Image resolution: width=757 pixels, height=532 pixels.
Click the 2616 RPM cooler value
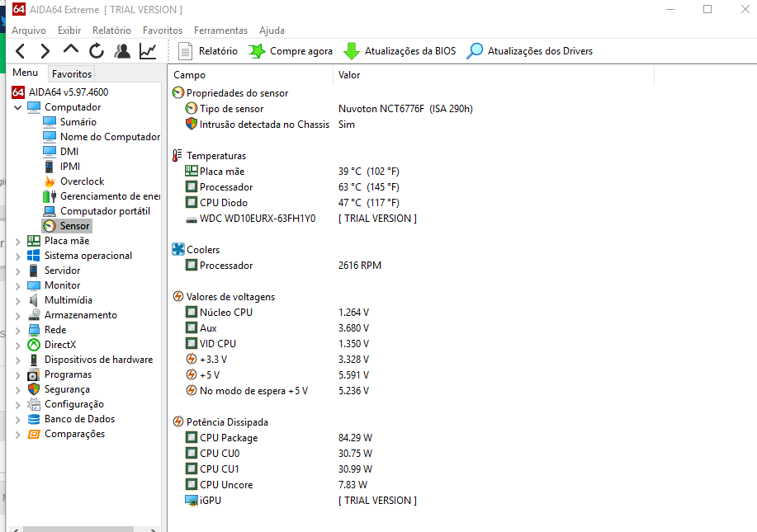360,266
